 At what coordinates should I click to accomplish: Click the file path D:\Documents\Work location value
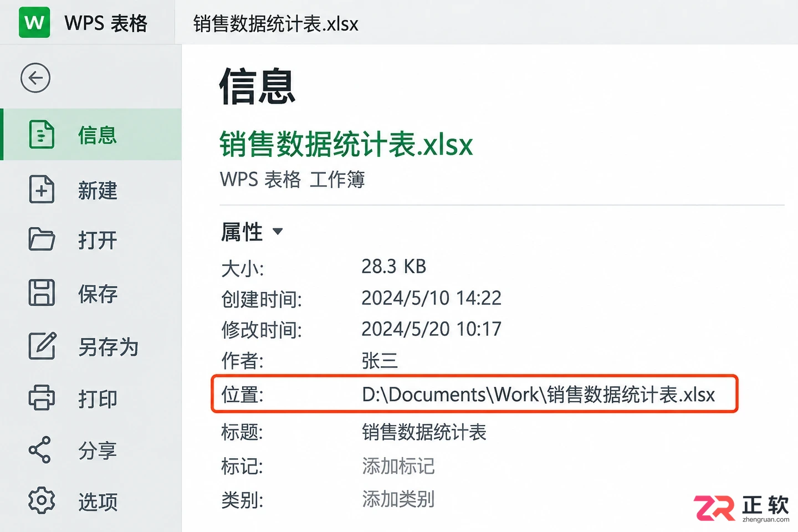(x=539, y=395)
